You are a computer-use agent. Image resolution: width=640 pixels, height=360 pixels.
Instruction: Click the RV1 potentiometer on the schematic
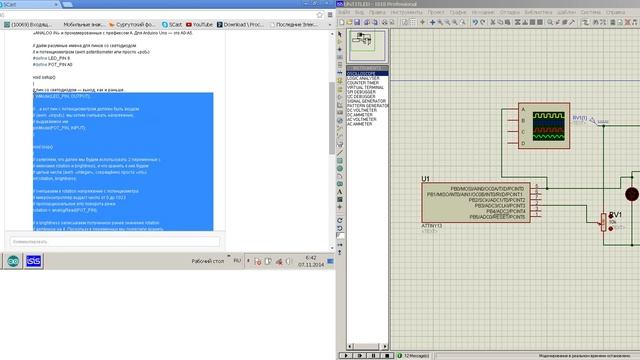point(604,222)
